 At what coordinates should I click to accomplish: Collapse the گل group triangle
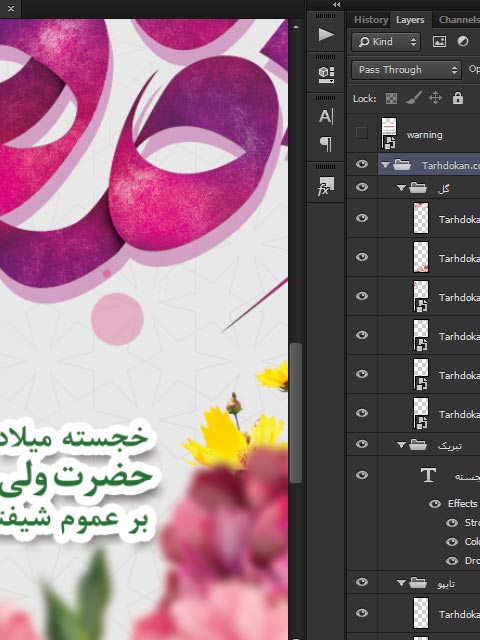(x=401, y=188)
